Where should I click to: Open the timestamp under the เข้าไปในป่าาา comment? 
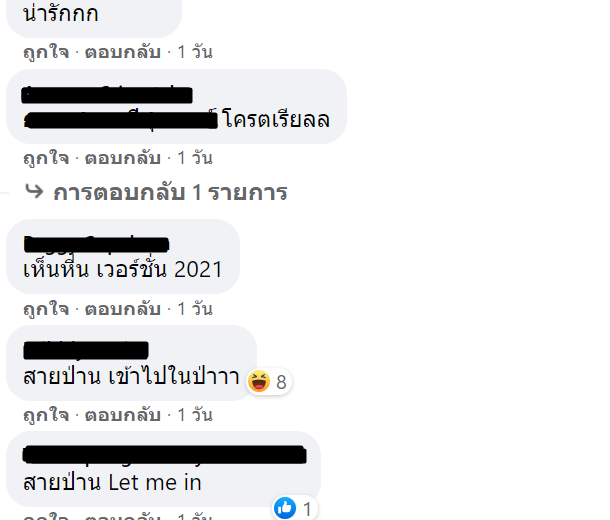tap(195, 415)
